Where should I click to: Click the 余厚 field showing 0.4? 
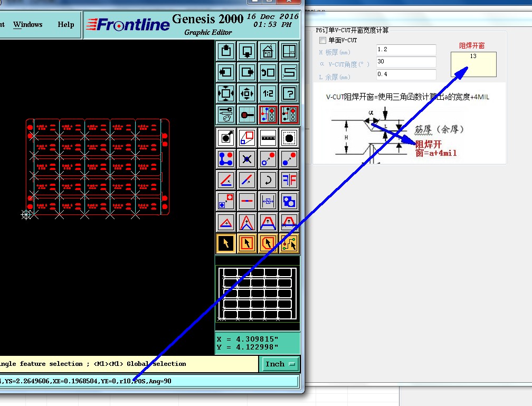point(406,74)
